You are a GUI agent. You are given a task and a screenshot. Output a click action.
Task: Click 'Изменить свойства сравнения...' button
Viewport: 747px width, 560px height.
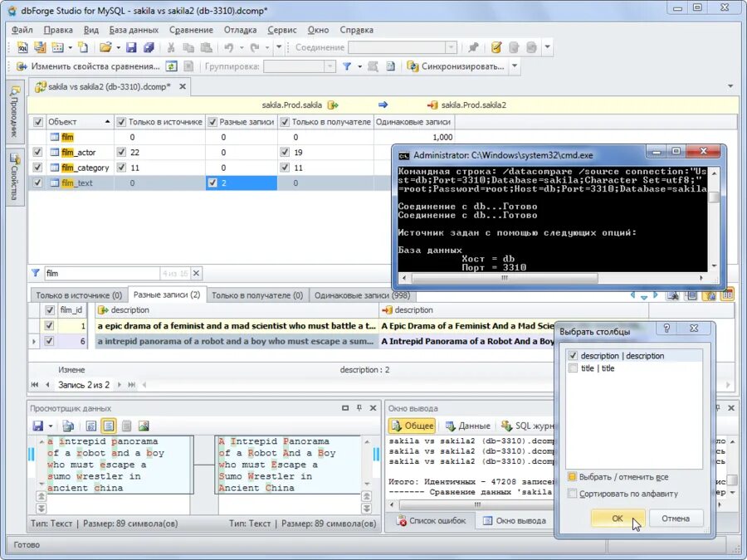coord(88,66)
